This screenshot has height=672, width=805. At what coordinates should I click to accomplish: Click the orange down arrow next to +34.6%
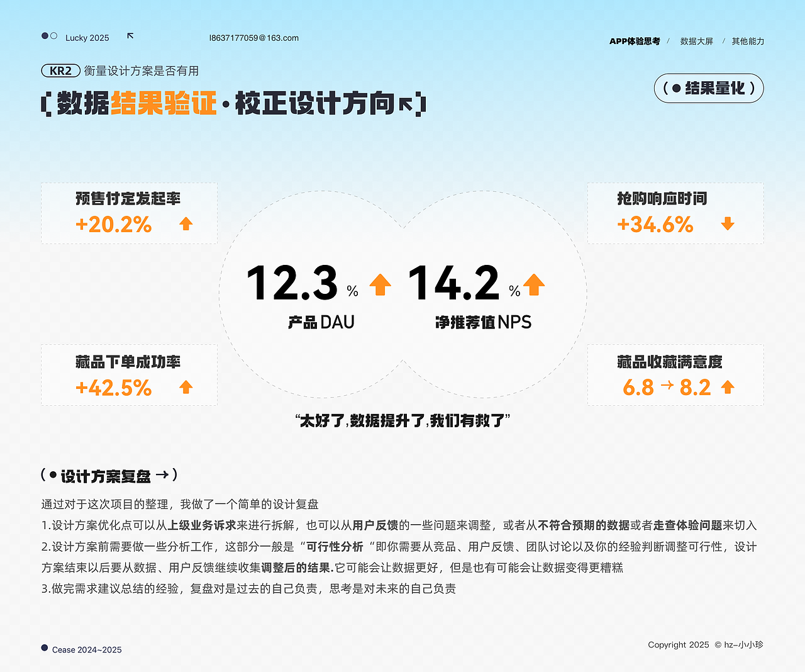click(x=727, y=224)
